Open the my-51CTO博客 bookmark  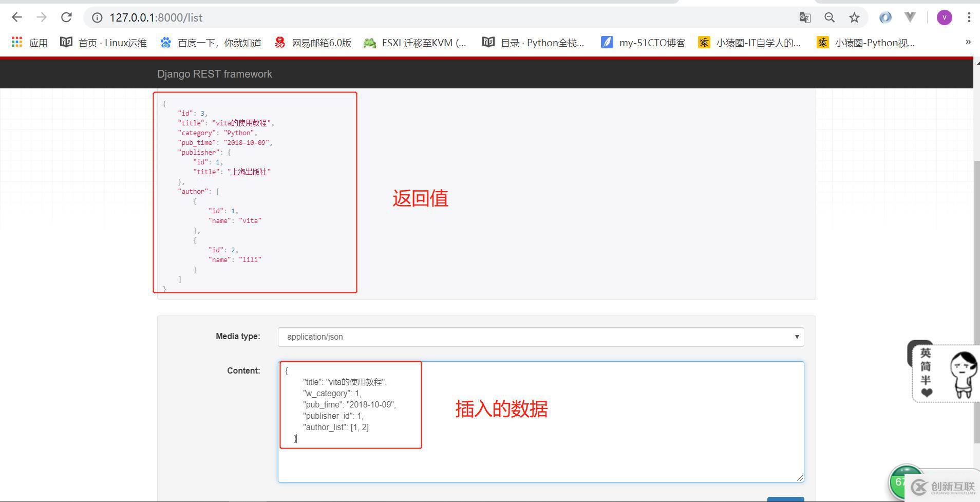pyautogui.click(x=643, y=43)
